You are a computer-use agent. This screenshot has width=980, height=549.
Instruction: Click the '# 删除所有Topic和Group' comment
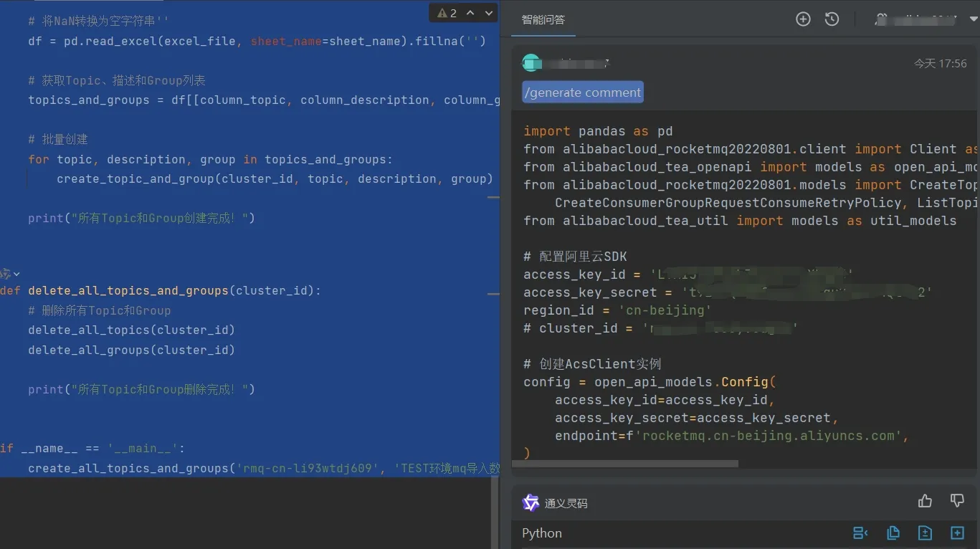click(x=100, y=310)
